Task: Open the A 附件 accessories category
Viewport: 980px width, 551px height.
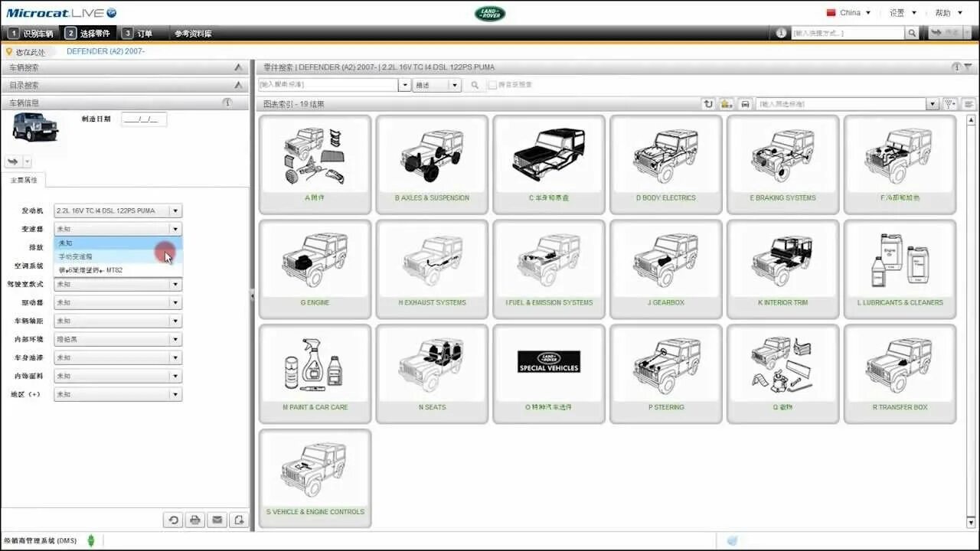Action: (x=315, y=165)
